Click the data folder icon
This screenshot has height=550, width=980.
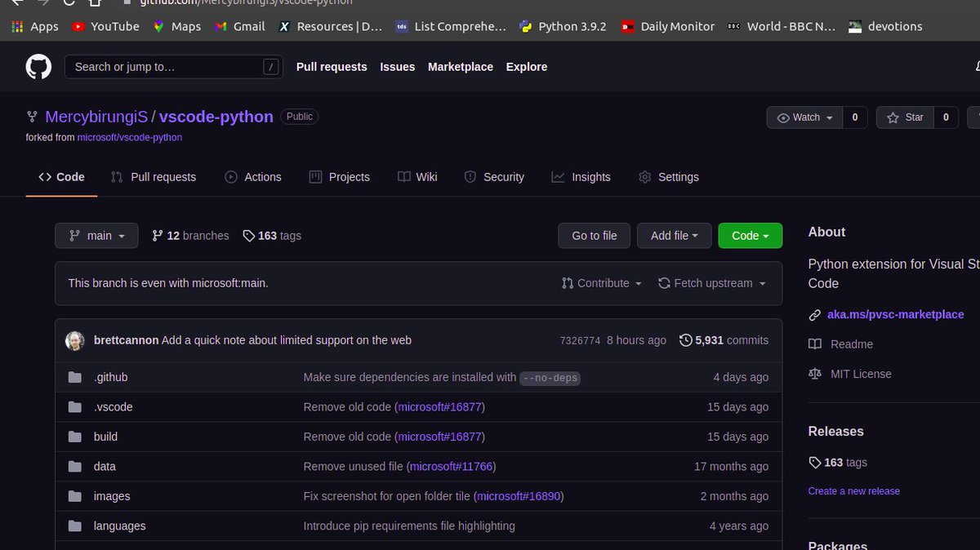pos(75,466)
